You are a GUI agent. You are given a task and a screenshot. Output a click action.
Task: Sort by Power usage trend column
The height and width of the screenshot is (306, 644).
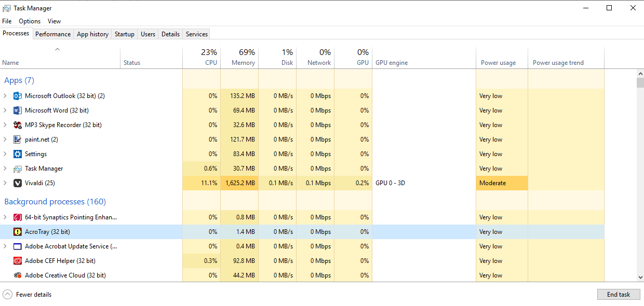coord(566,58)
